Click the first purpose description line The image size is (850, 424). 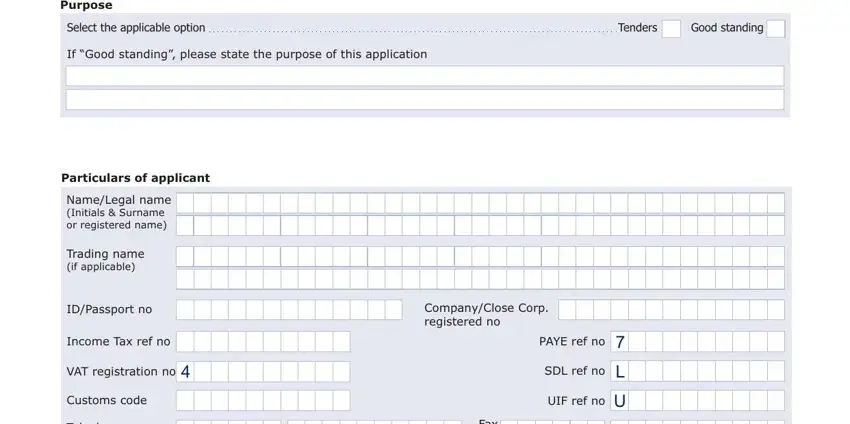[x=425, y=76]
